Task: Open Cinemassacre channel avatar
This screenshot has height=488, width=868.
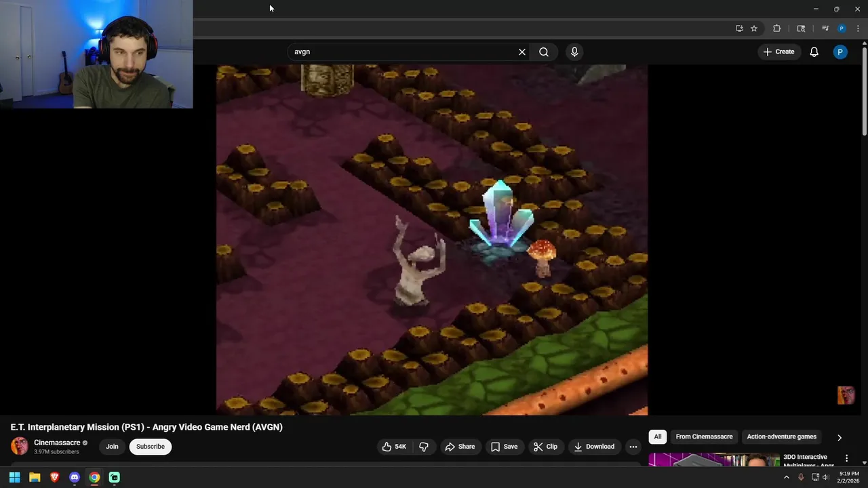Action: [x=20, y=446]
